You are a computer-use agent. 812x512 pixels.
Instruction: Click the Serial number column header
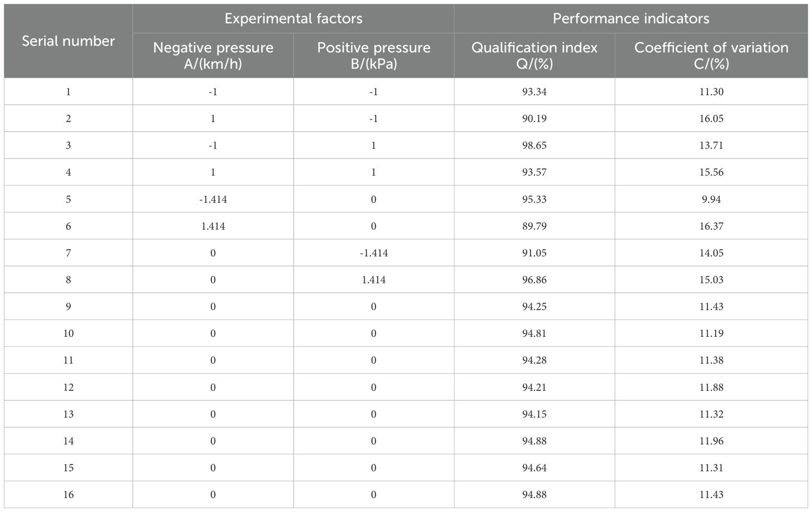point(68,41)
